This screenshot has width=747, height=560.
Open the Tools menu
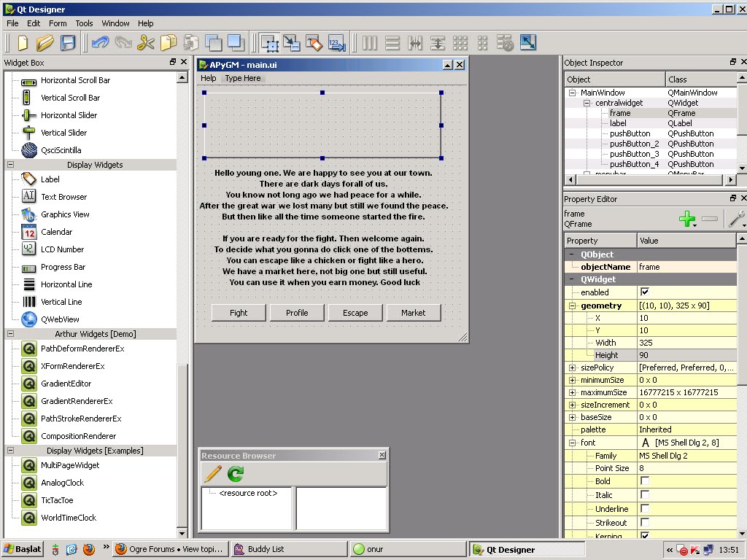[x=84, y=23]
